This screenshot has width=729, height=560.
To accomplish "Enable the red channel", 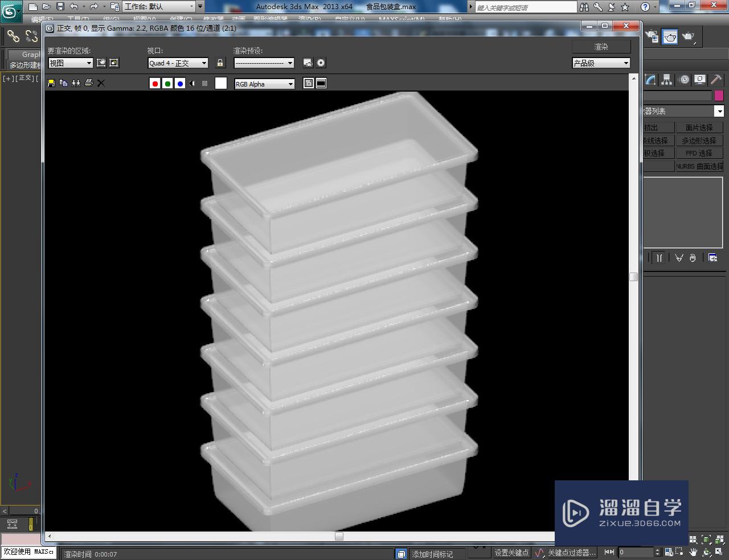I will pyautogui.click(x=155, y=84).
